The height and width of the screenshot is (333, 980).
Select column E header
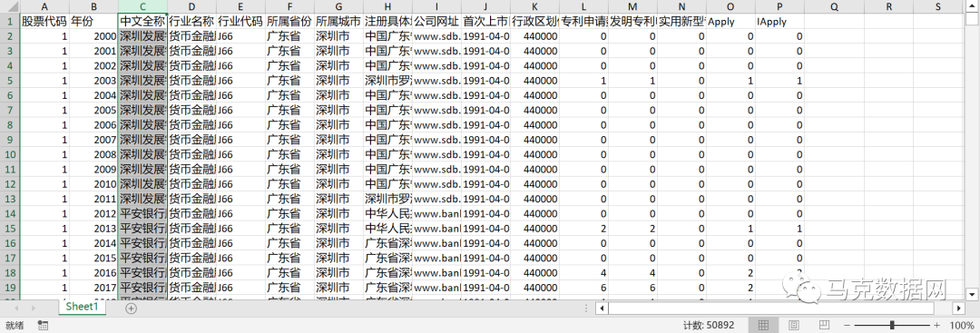(240, 6)
